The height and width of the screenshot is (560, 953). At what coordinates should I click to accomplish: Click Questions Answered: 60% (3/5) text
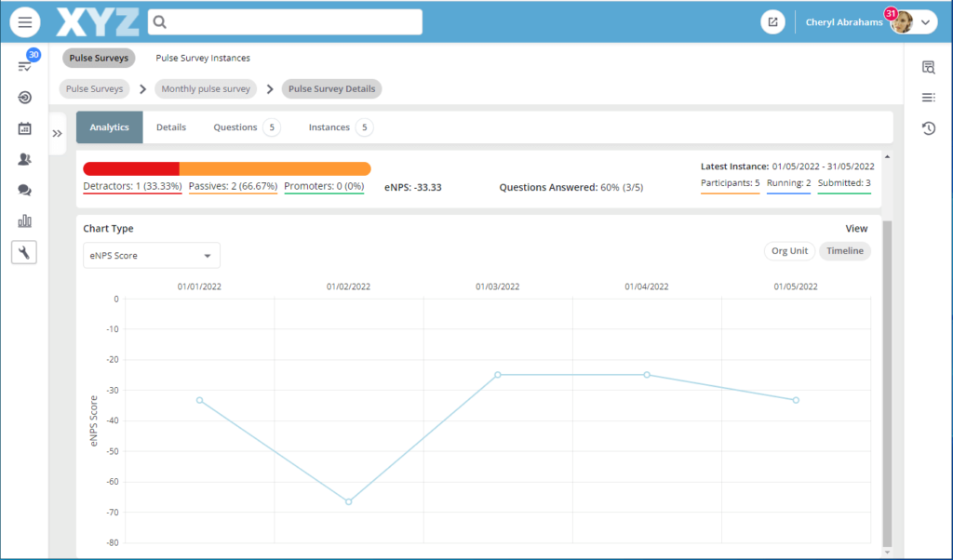[x=571, y=187]
